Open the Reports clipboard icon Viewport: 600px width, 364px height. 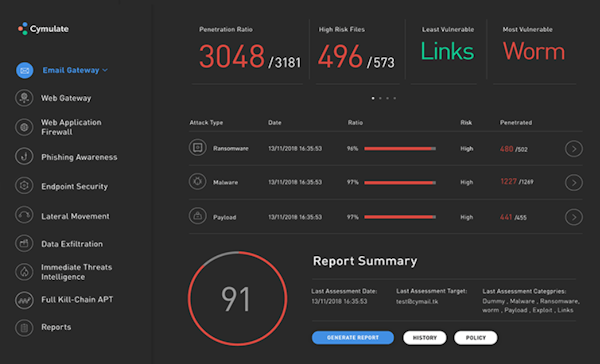tap(24, 328)
